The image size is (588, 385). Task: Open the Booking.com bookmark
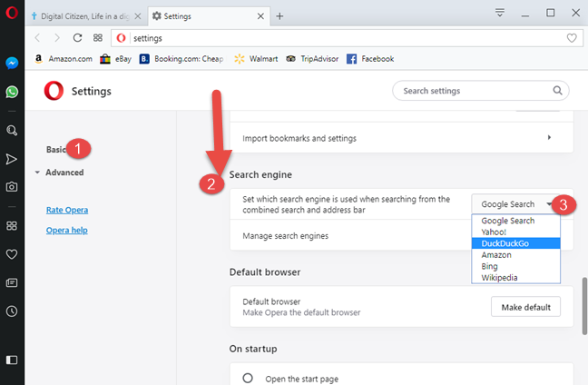click(x=181, y=59)
